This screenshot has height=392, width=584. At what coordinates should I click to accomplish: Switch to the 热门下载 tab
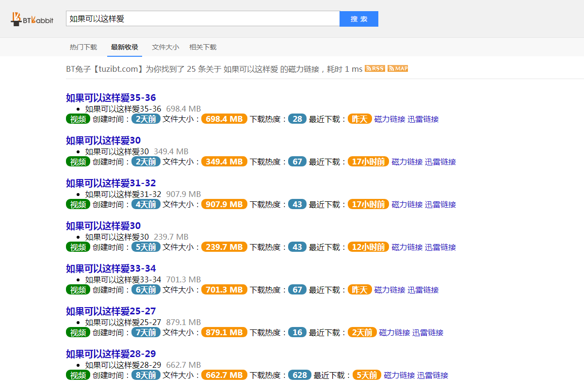tap(83, 47)
